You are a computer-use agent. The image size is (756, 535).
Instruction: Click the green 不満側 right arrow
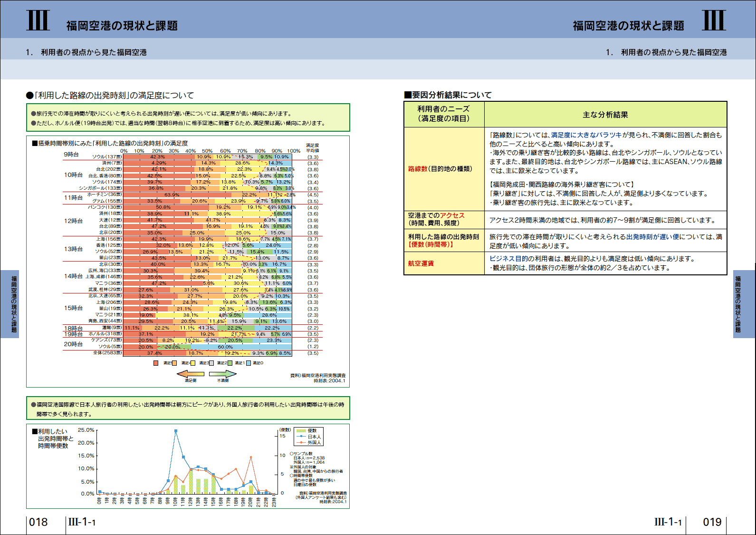[223, 374]
